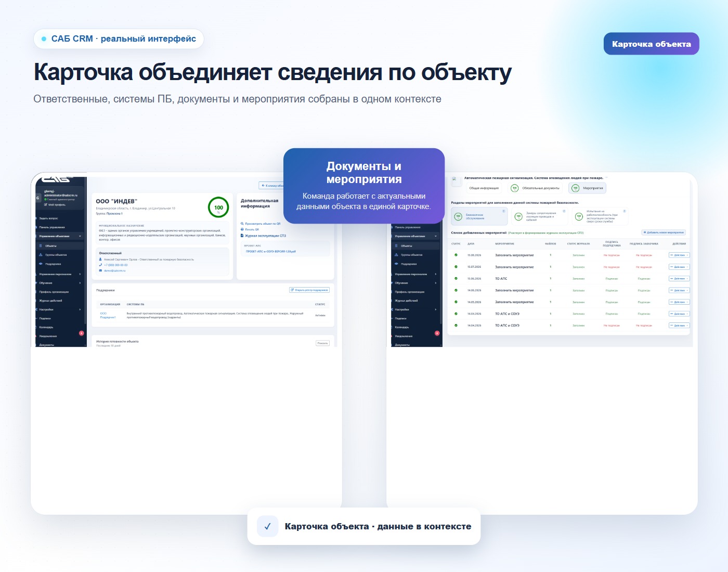
Task: Click the 100 ring on Обязательные документы tab
Action: (x=515, y=188)
